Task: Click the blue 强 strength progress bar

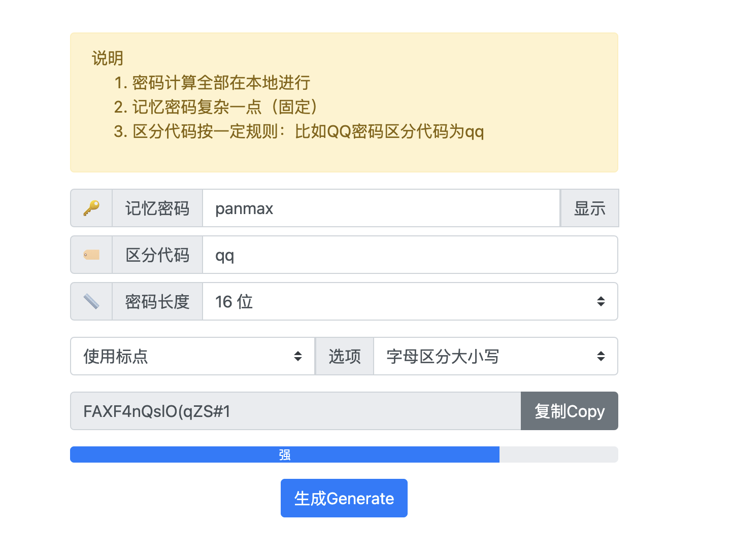Action: coord(284,454)
